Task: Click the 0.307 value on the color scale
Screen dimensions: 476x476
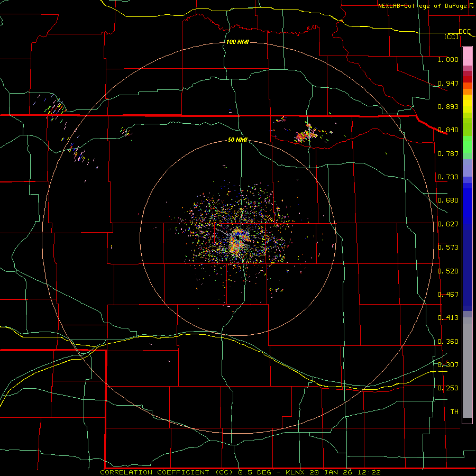Action: pyautogui.click(x=448, y=365)
